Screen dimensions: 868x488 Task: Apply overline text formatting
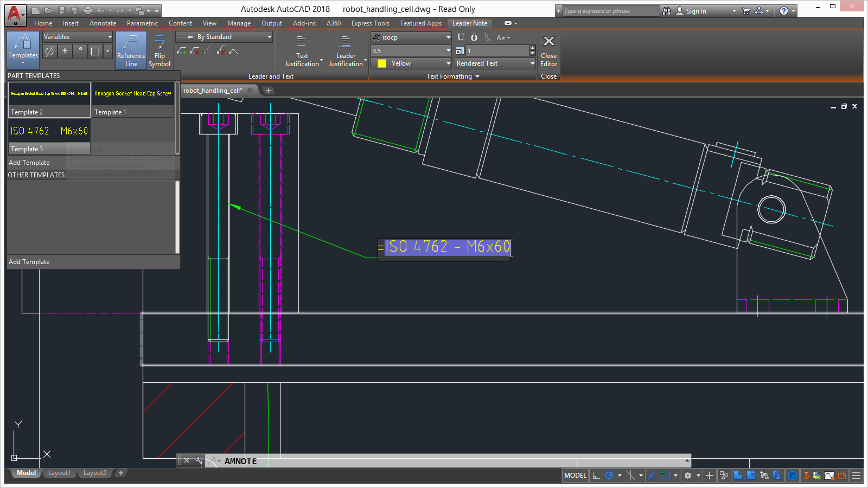474,37
